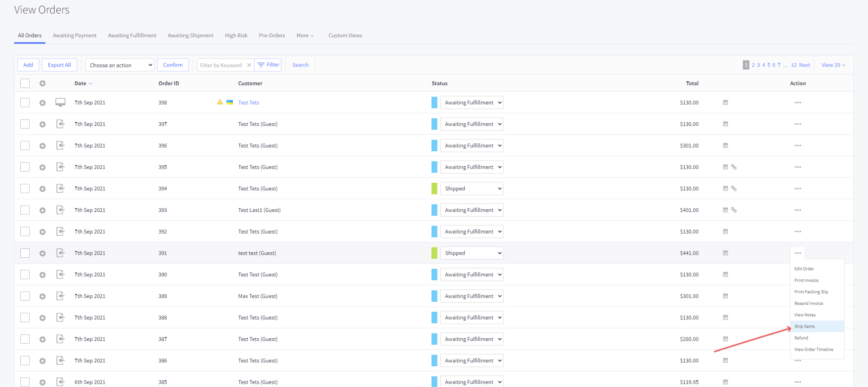868x387 pixels.
Task: Select checkbox for order 389
Action: [x=25, y=296]
